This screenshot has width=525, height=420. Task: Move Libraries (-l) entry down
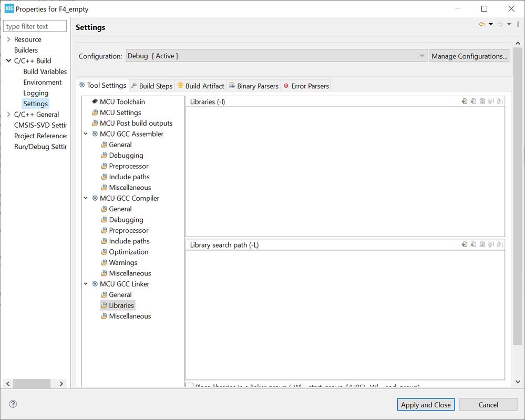point(500,101)
